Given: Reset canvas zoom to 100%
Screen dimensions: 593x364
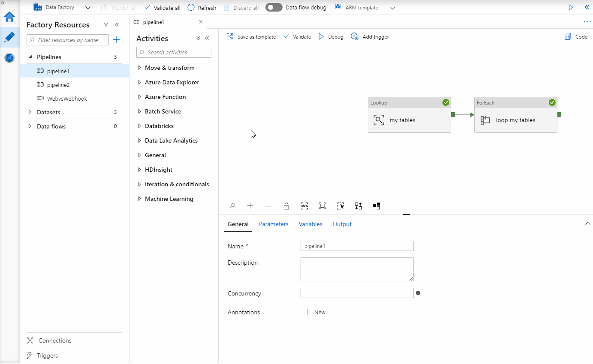Looking at the screenshot, I should [x=304, y=206].
